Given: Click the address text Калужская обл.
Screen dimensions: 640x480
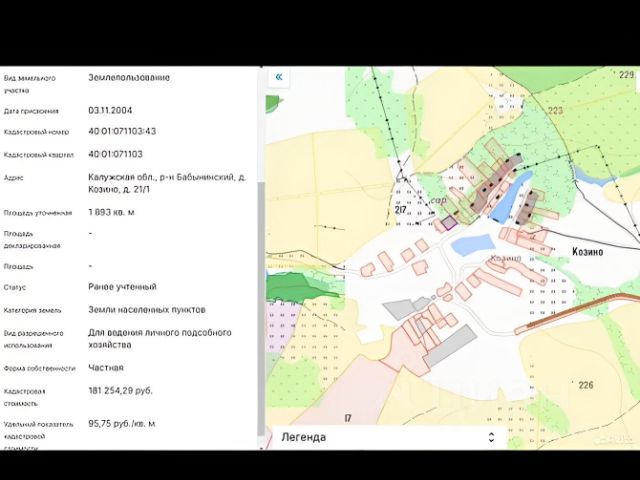Looking at the screenshot, I should [167, 183].
